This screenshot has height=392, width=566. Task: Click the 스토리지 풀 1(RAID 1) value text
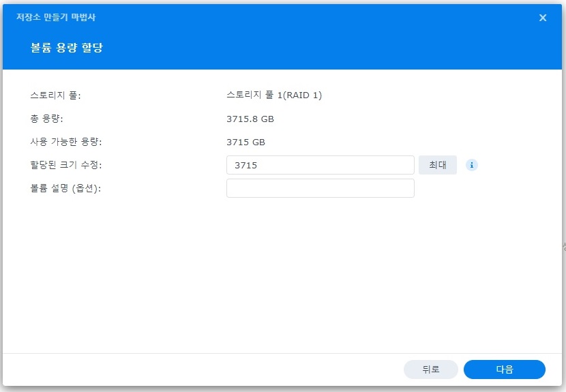(x=274, y=95)
